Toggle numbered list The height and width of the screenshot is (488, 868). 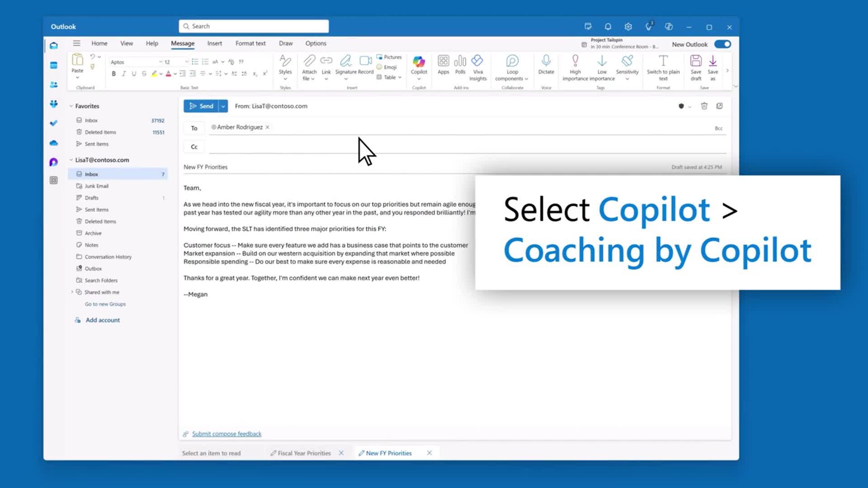pyautogui.click(x=205, y=61)
